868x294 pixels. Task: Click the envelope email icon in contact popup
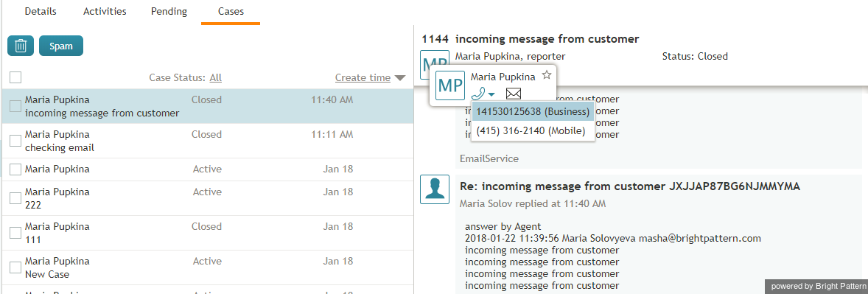pyautogui.click(x=514, y=94)
